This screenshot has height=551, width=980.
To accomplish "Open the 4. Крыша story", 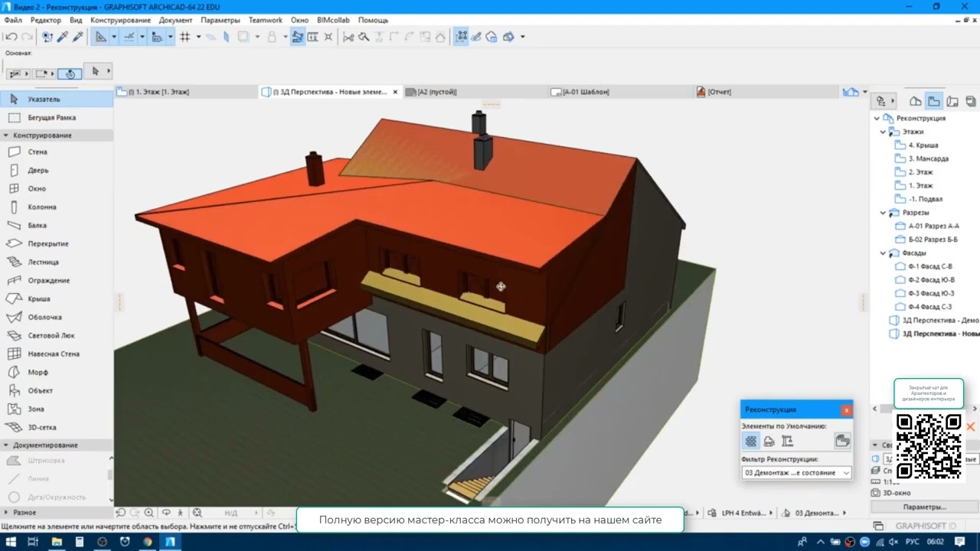I will coord(923,145).
